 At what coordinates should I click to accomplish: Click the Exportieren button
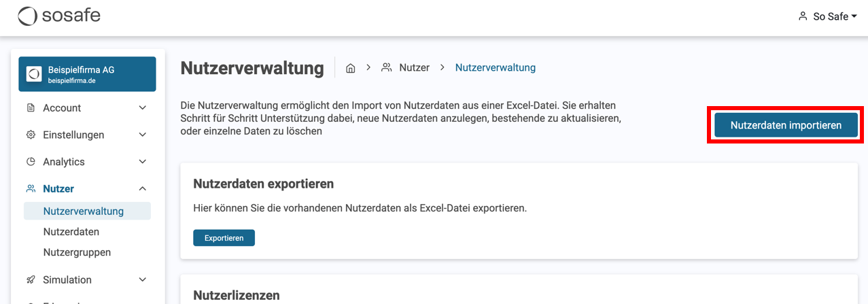(x=224, y=238)
